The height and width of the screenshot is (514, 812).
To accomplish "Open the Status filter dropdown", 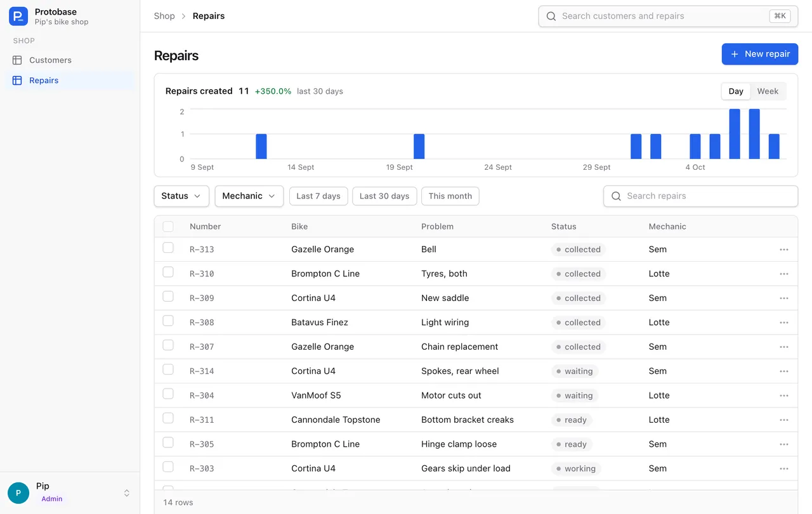I will click(x=181, y=196).
